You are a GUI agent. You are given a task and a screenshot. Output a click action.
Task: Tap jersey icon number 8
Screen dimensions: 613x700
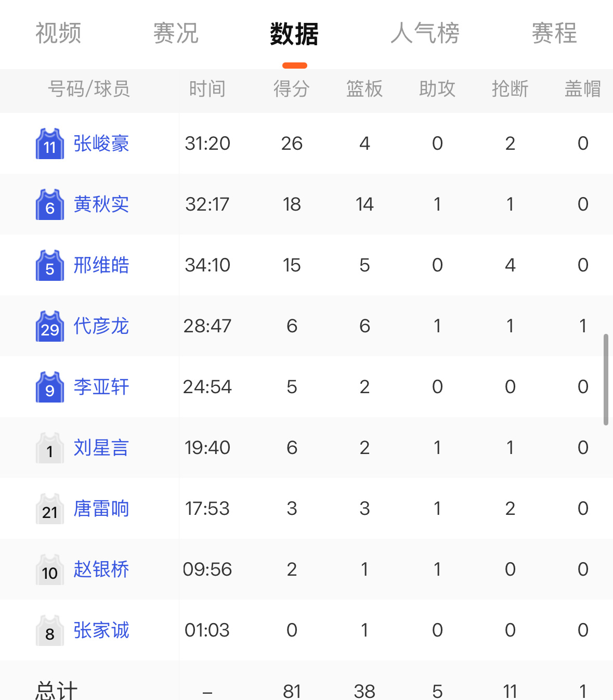pyautogui.click(x=50, y=630)
